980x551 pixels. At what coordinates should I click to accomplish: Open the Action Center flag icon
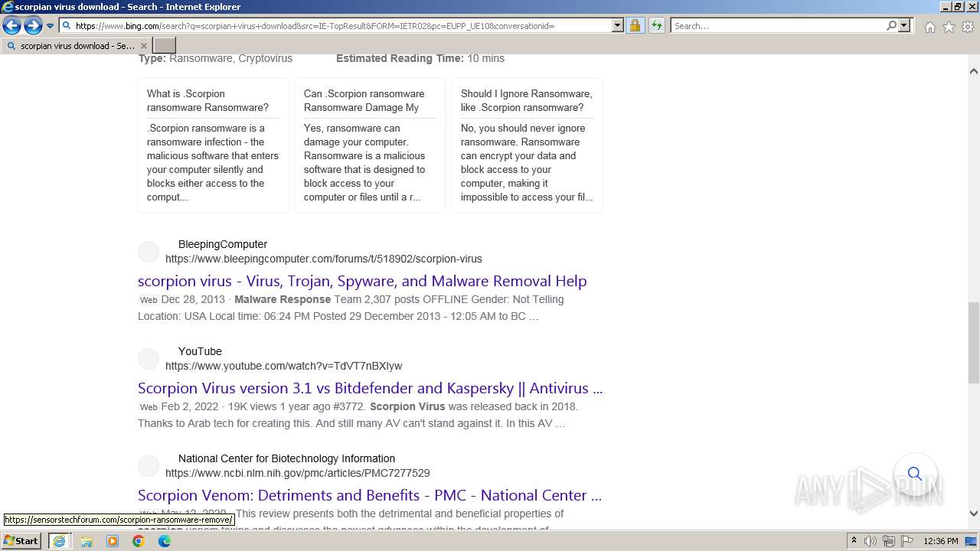click(907, 541)
